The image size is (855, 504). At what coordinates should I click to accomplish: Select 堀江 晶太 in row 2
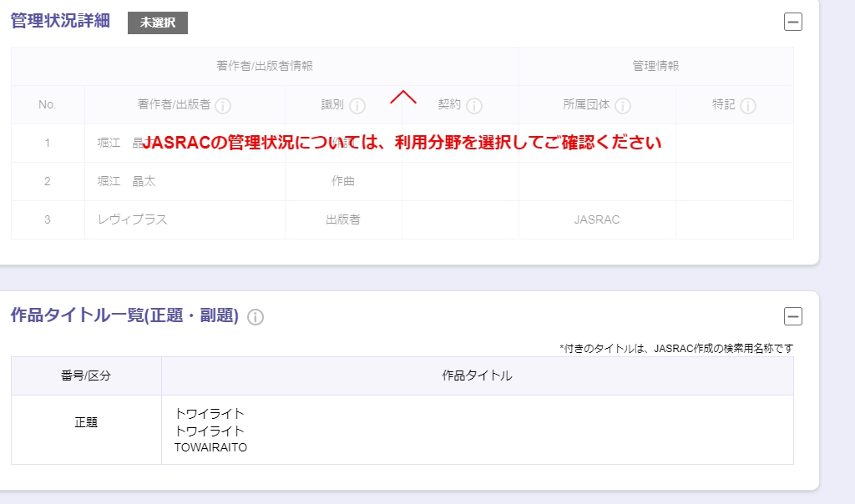pyautogui.click(x=126, y=181)
